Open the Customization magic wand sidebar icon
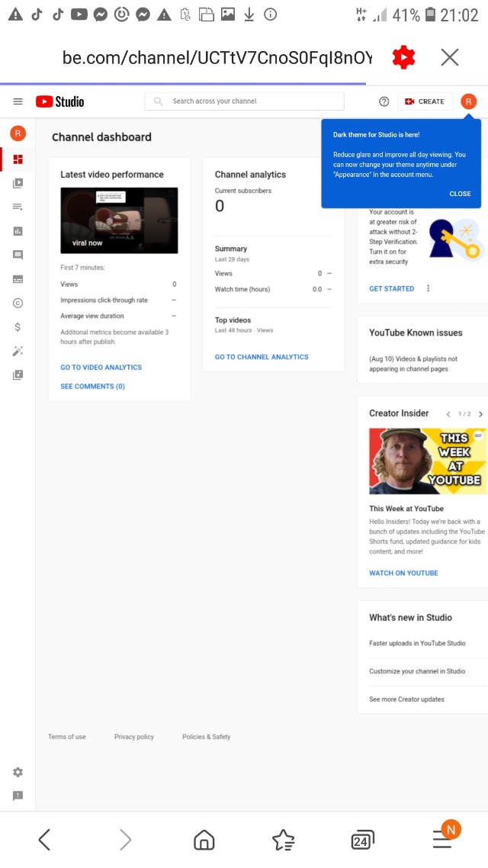This screenshot has width=488, height=868. click(x=18, y=351)
